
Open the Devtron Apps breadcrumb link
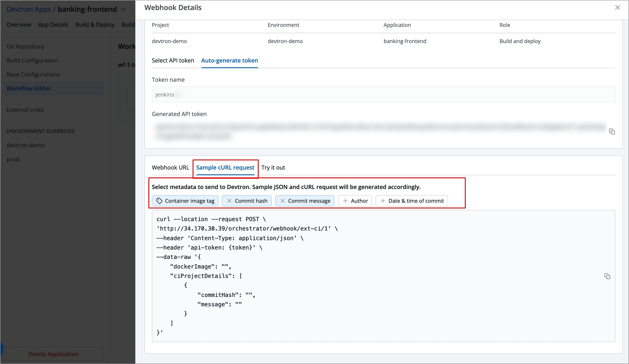coord(29,9)
